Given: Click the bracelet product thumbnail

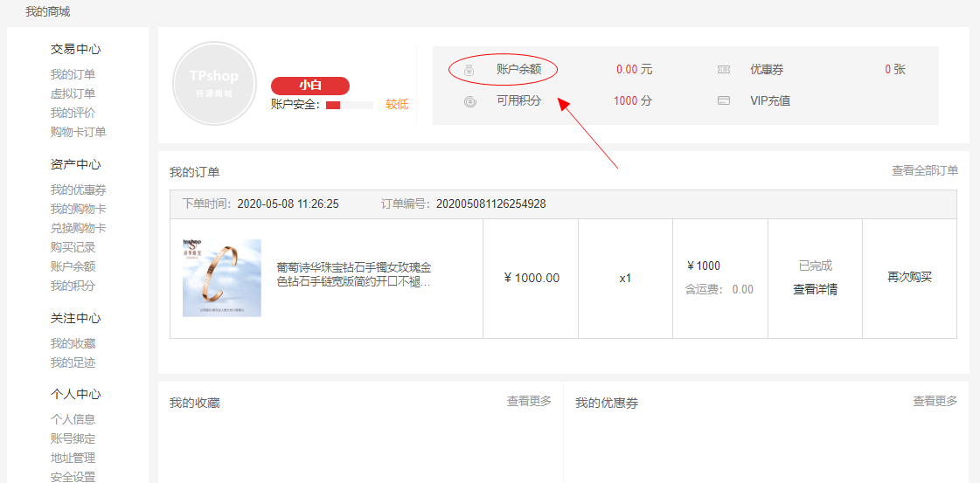Looking at the screenshot, I should pos(222,278).
